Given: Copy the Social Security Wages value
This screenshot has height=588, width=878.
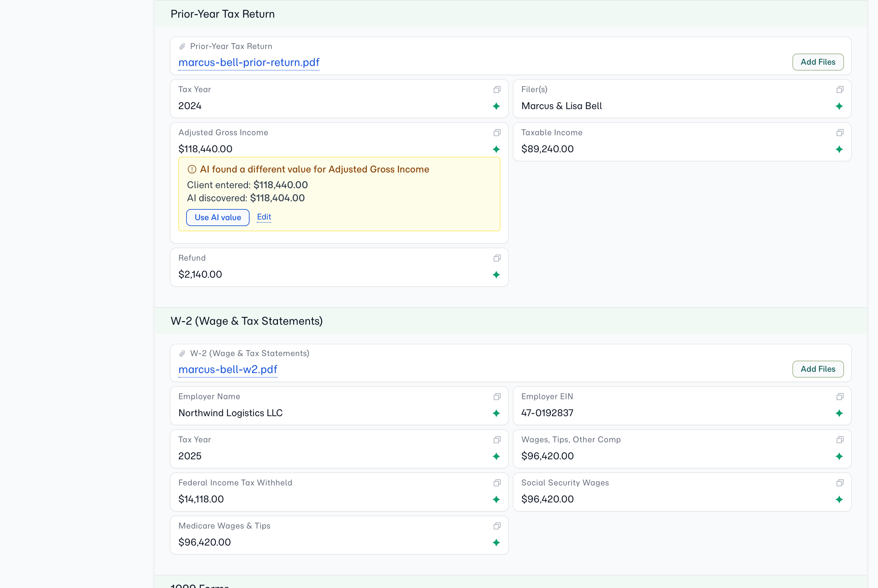Looking at the screenshot, I should pos(840,483).
